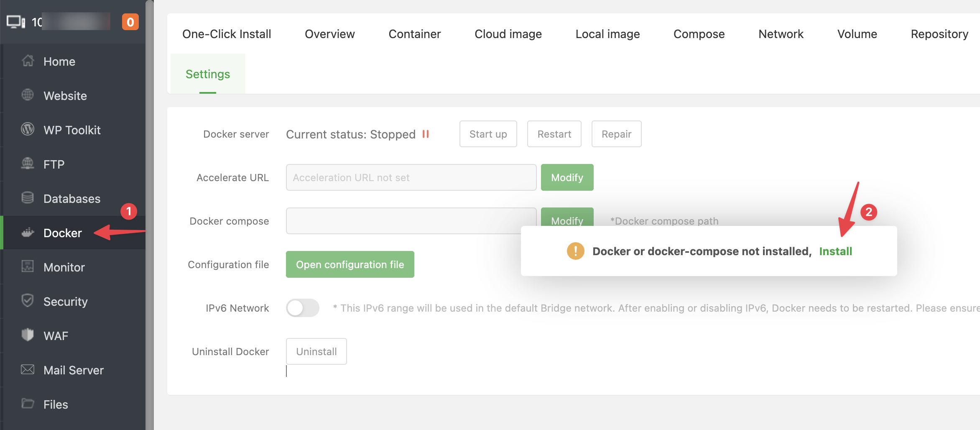Click Modify next to Accelerate URL
The image size is (980, 430).
[x=567, y=177]
